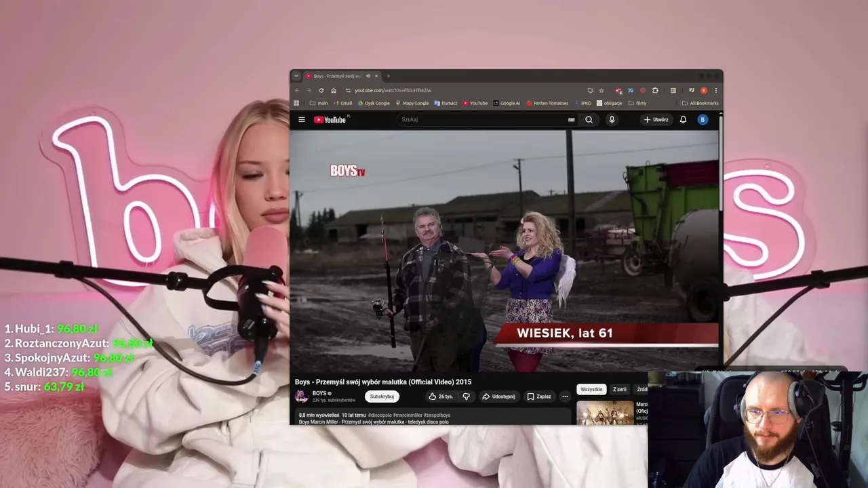Click the Subskrybuj button
This screenshot has width=868, height=488.
click(x=382, y=396)
